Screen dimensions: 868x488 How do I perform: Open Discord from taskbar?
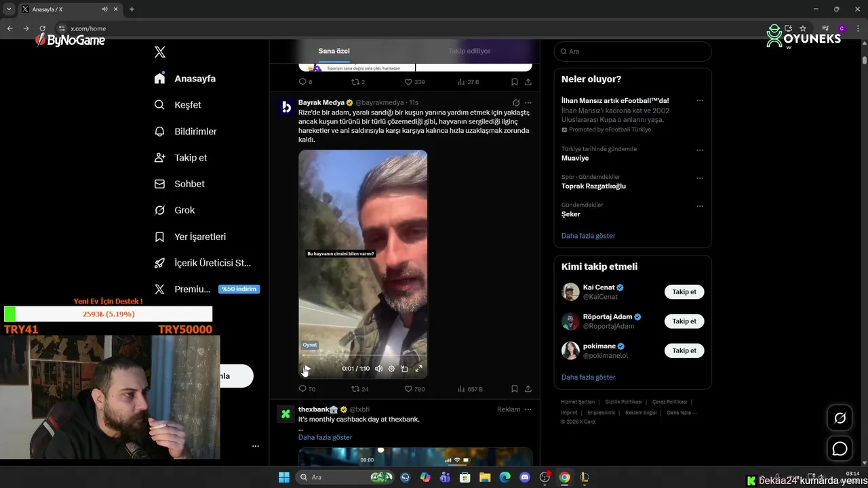(524, 477)
